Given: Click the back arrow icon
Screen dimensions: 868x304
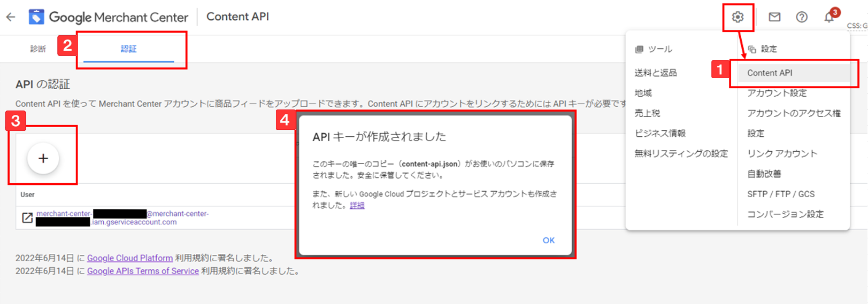Looking at the screenshot, I should point(11,17).
